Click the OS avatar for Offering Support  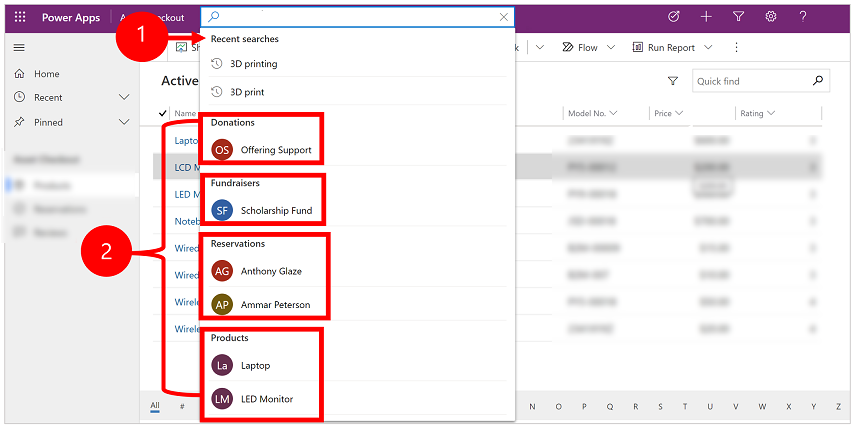[222, 150]
